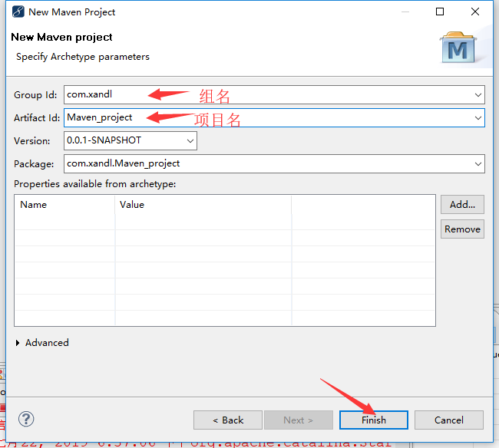Image resolution: width=499 pixels, height=448 pixels.
Task: Click the Add... property button
Action: click(462, 205)
